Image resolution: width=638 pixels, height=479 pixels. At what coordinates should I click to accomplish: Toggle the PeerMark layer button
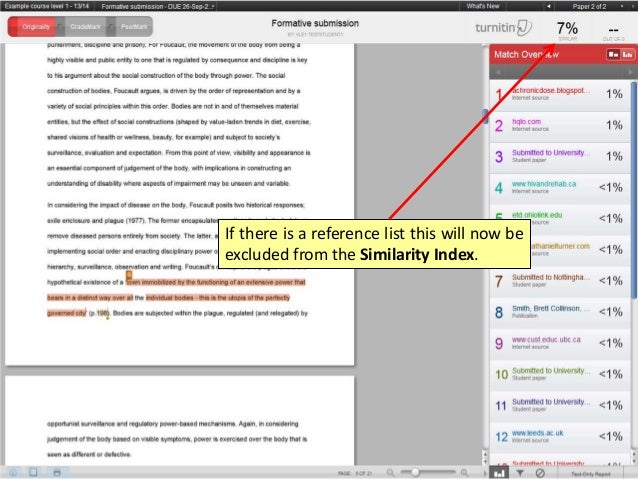click(x=133, y=27)
